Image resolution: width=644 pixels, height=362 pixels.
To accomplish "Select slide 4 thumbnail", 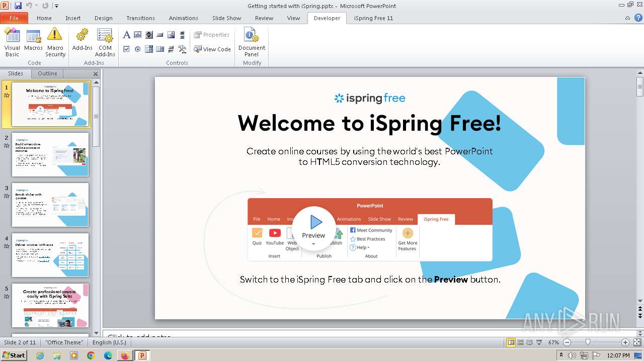I will [x=50, y=255].
